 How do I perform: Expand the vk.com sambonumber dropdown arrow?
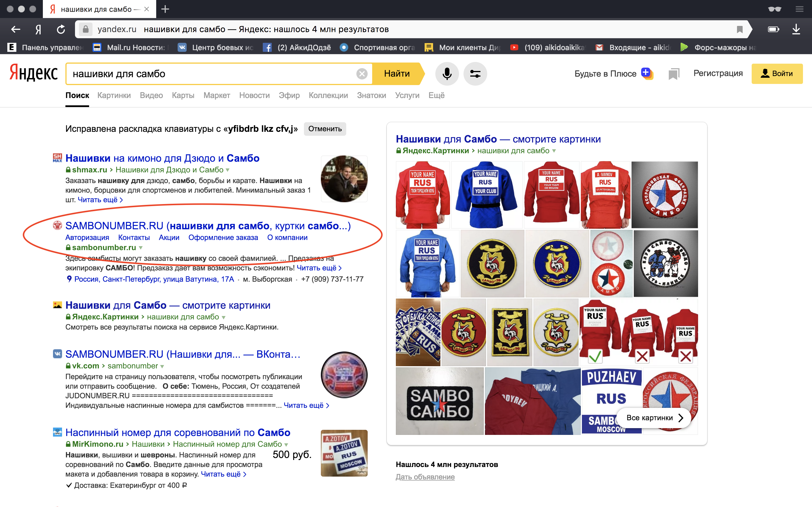click(x=162, y=366)
